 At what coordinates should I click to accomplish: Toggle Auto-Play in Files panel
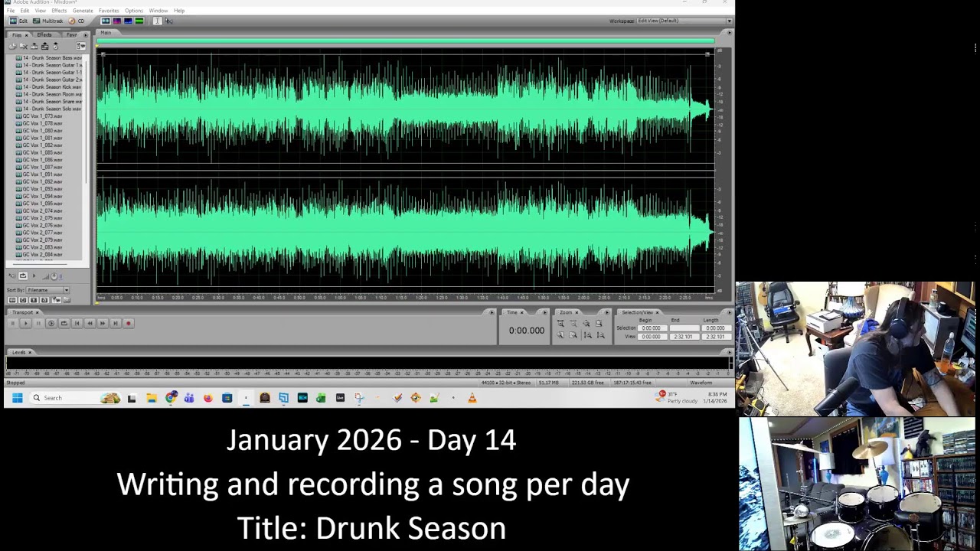(x=12, y=275)
